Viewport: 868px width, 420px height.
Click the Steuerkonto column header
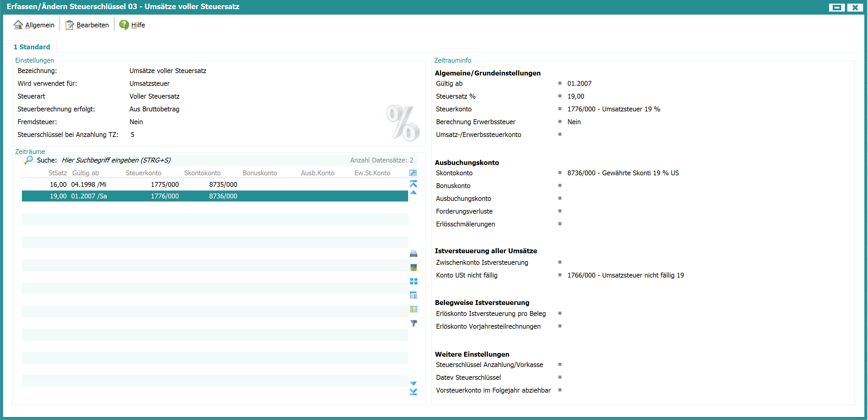[144, 173]
